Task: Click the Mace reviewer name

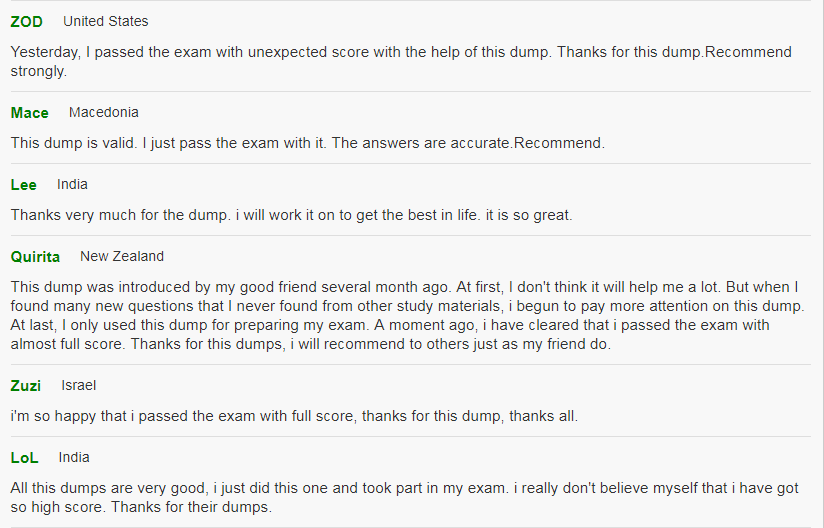Action: coord(29,113)
